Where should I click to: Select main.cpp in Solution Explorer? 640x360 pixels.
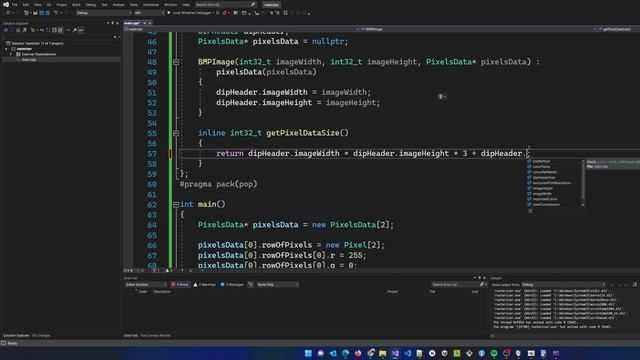pos(29,60)
